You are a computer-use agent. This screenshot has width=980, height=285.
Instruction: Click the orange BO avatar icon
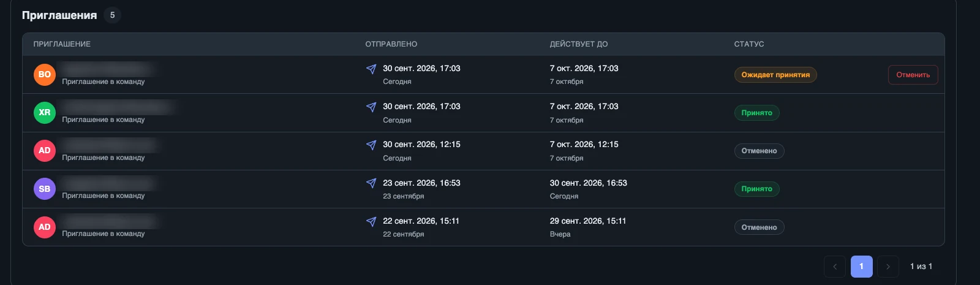coord(45,74)
